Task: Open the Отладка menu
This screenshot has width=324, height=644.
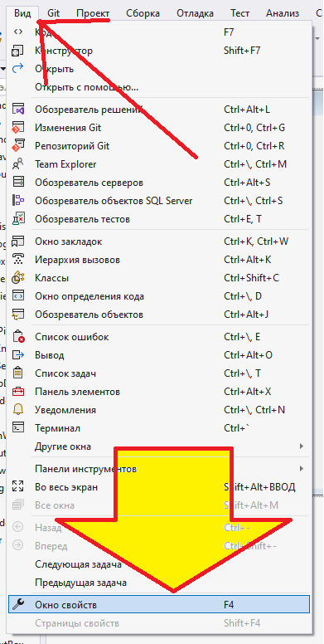Action: click(195, 13)
